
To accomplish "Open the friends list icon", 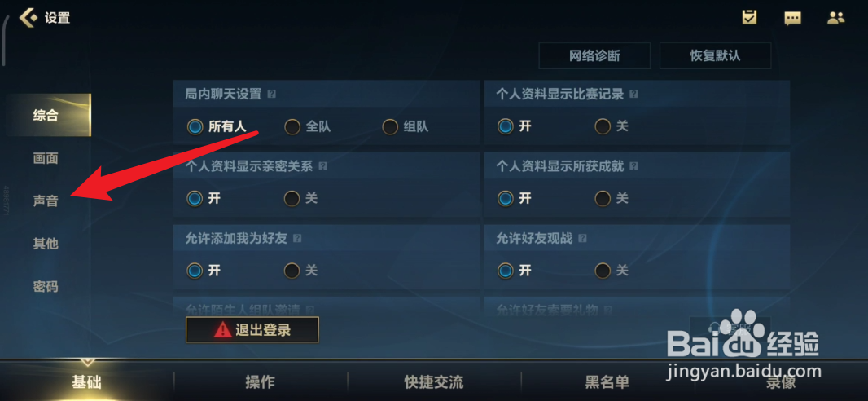I will [836, 18].
